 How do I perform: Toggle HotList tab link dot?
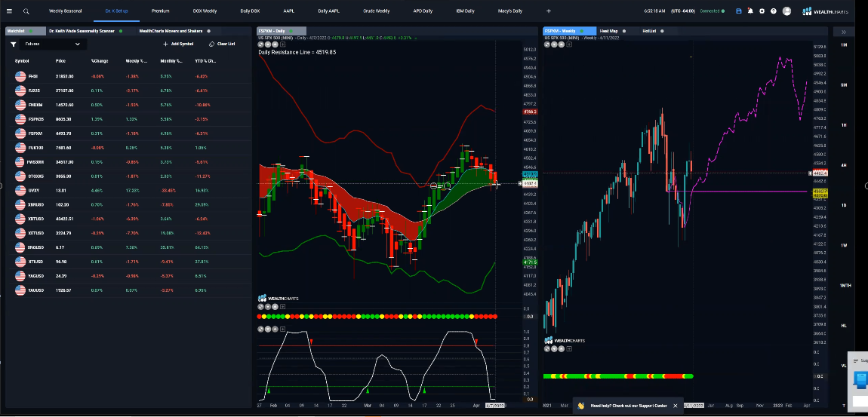[x=663, y=31]
